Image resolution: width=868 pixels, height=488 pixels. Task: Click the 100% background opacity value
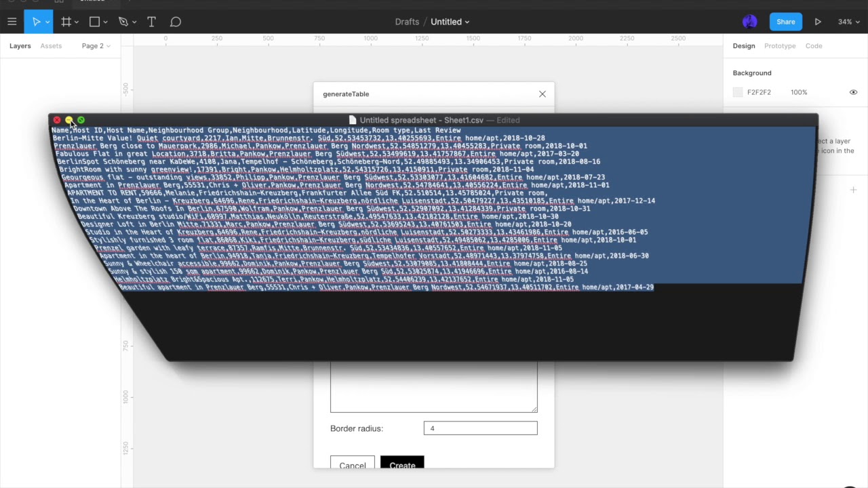coord(799,92)
